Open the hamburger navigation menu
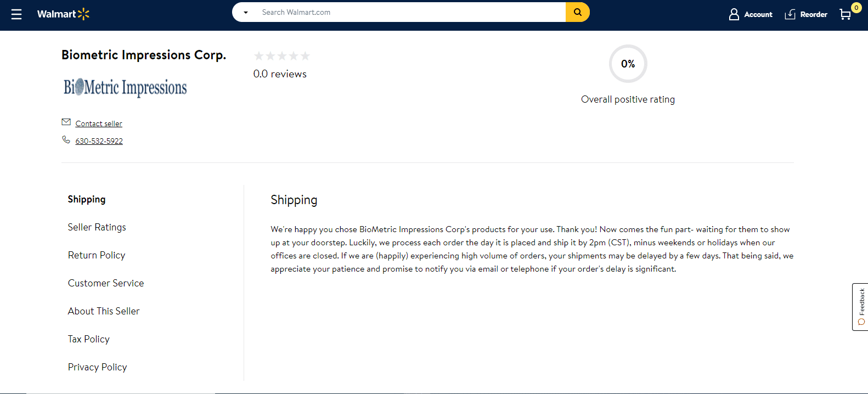This screenshot has height=394, width=868. tap(16, 14)
